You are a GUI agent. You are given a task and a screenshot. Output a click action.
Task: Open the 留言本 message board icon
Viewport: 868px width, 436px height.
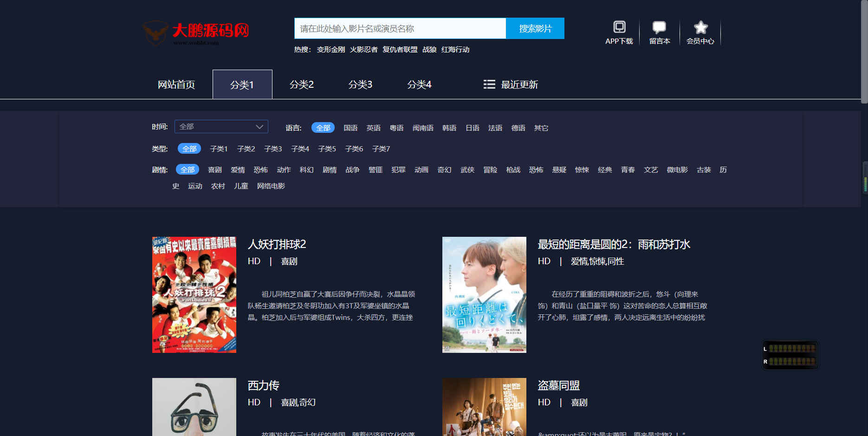659,27
